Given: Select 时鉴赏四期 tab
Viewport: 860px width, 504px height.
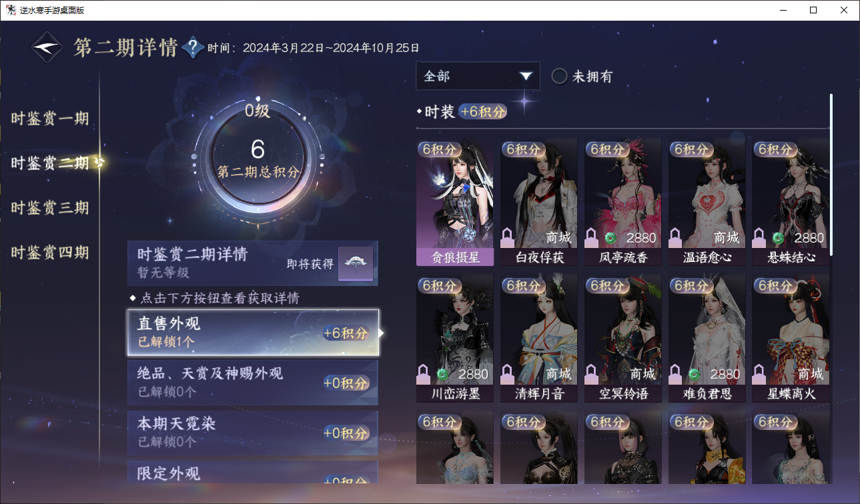Looking at the screenshot, I should [x=50, y=252].
